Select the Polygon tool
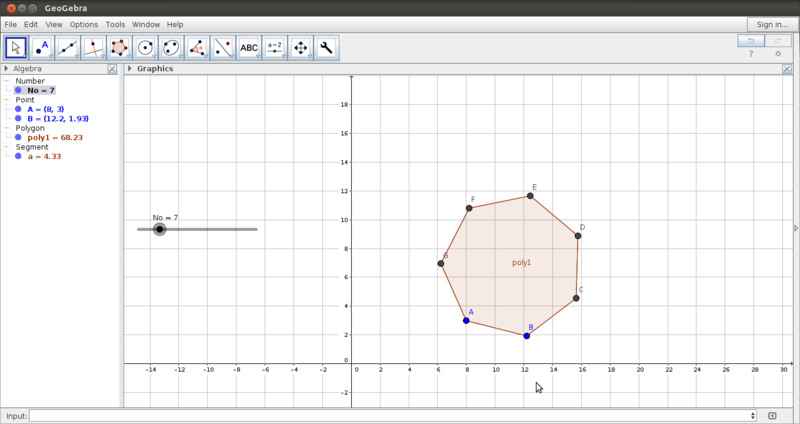 pyautogui.click(x=119, y=48)
